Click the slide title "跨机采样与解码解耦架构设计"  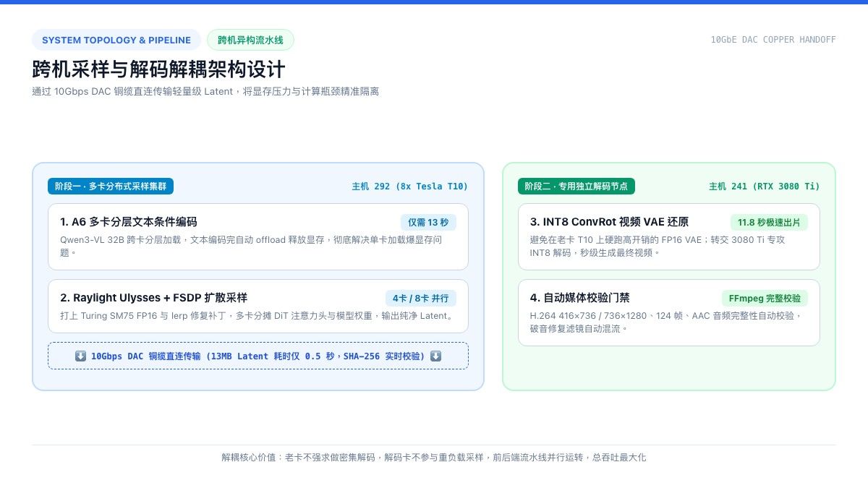coord(158,69)
